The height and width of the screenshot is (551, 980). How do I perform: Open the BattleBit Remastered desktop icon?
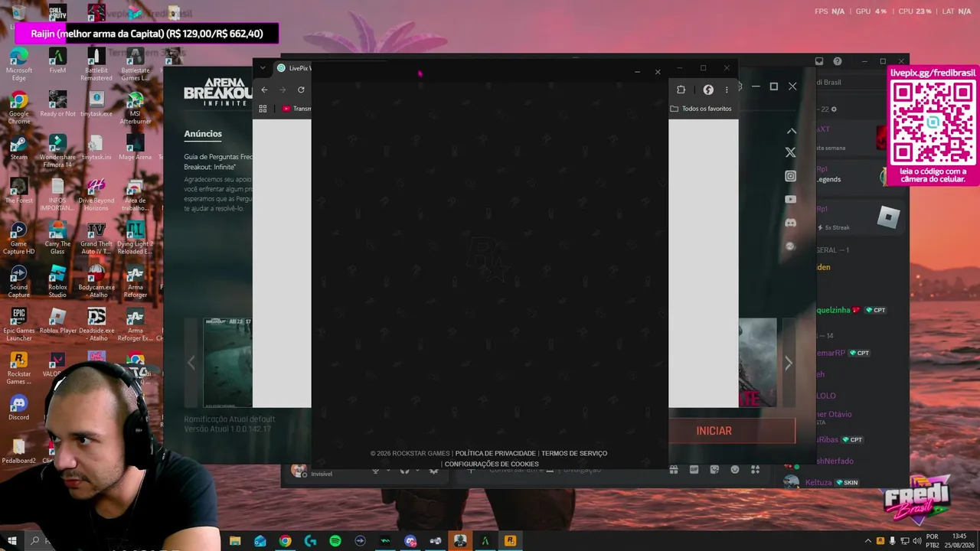click(96, 64)
